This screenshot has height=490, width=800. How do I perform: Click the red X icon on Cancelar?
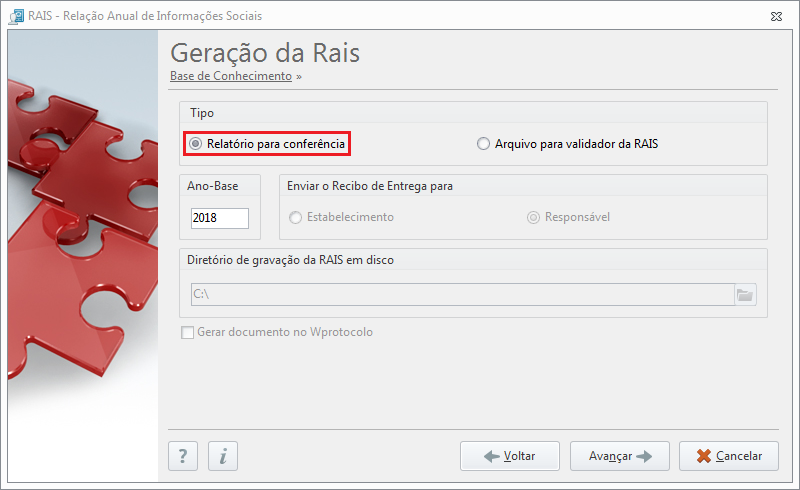(704, 456)
